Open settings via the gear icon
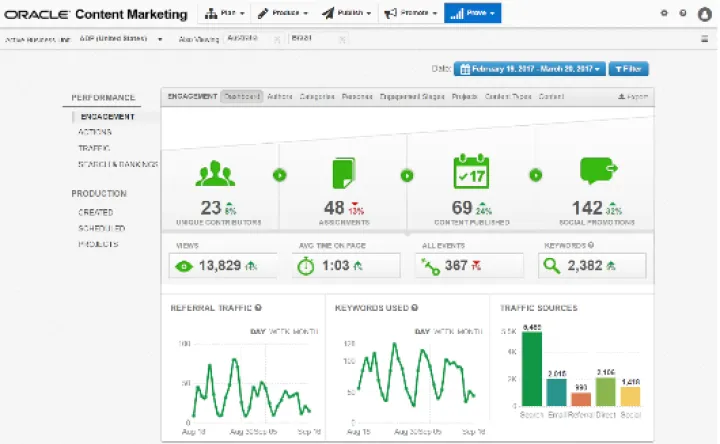720x444 pixels. pyautogui.click(x=665, y=14)
